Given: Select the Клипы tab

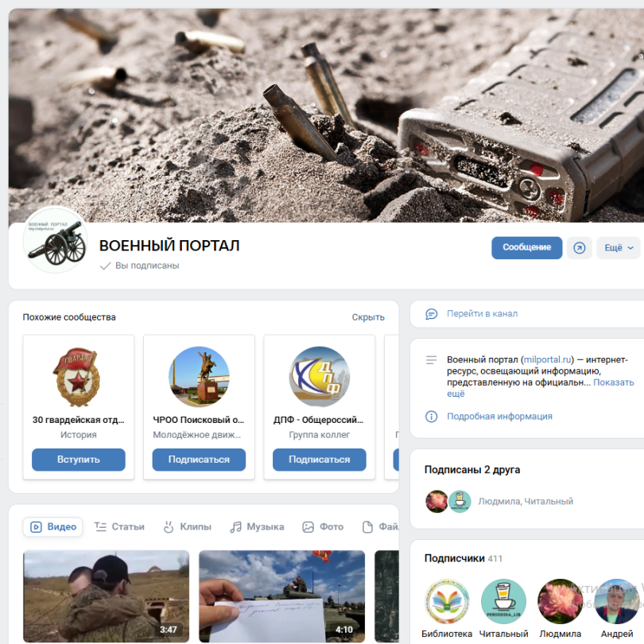Looking at the screenshot, I should click(188, 526).
